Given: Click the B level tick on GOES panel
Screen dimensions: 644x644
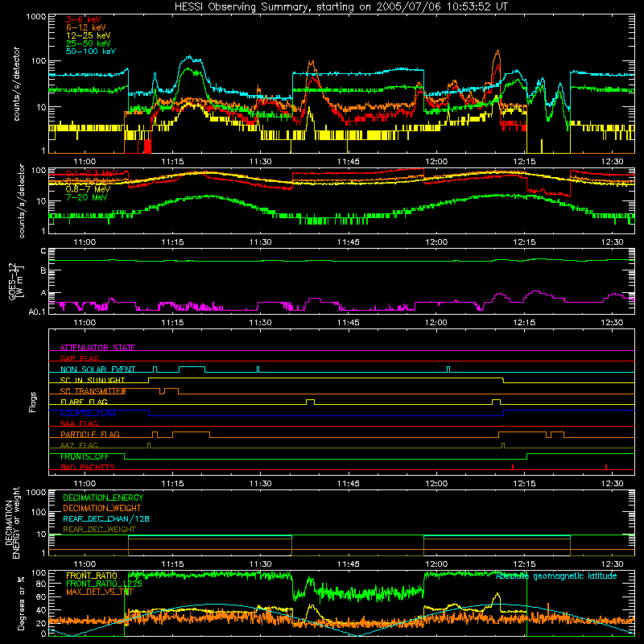Looking at the screenshot, I should point(43,271).
